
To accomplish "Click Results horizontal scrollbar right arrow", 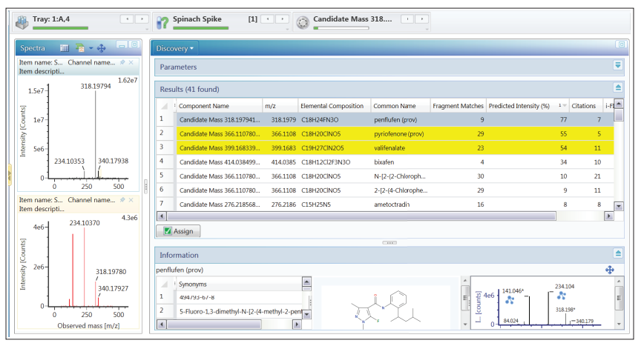I will tap(609, 216).
